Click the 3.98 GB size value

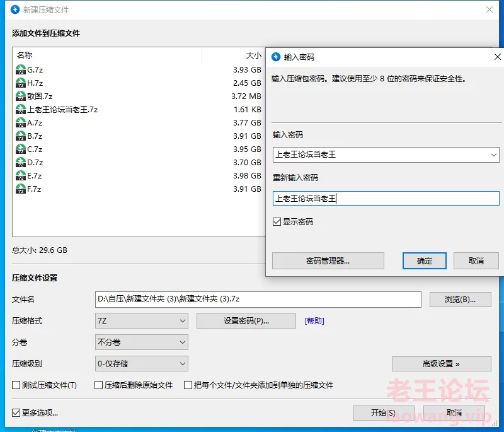coord(247,175)
